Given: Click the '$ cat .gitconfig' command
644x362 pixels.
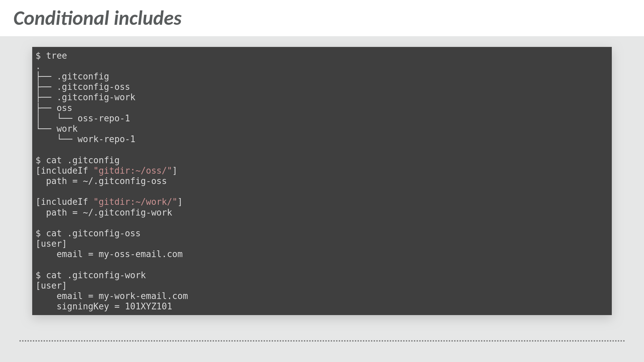Looking at the screenshot, I should pyautogui.click(x=77, y=161).
